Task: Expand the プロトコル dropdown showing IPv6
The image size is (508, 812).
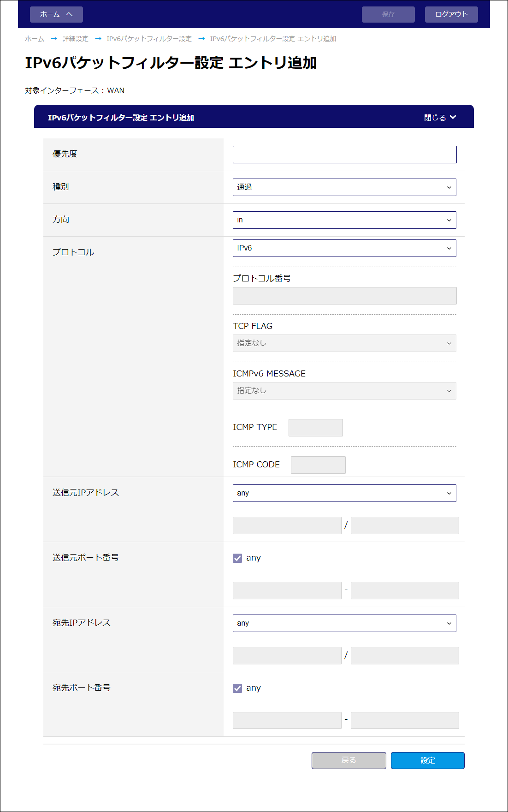Action: click(344, 248)
